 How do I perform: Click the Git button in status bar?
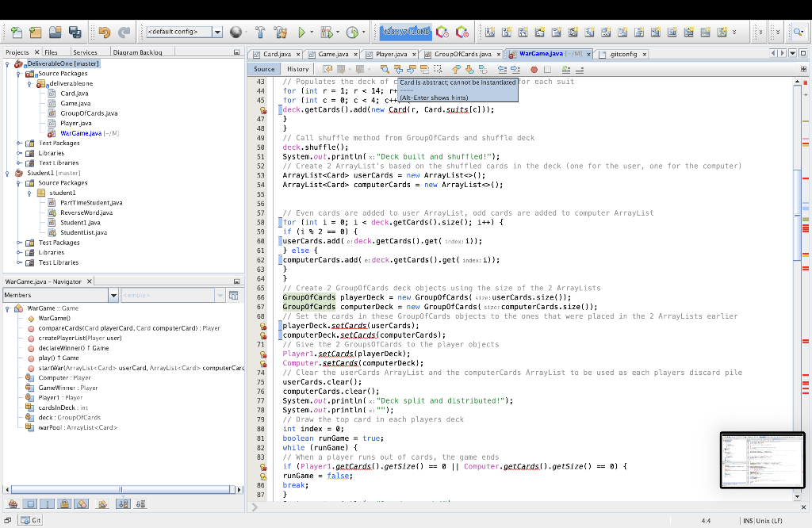point(31,520)
